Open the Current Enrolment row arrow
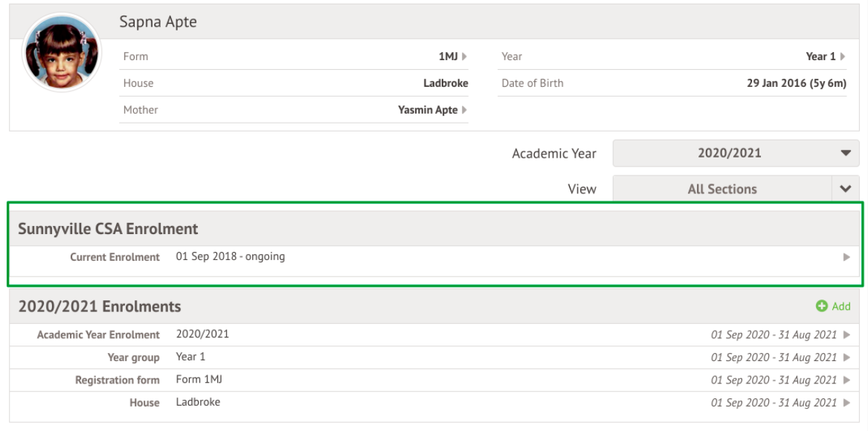The image size is (868, 431). point(846,257)
